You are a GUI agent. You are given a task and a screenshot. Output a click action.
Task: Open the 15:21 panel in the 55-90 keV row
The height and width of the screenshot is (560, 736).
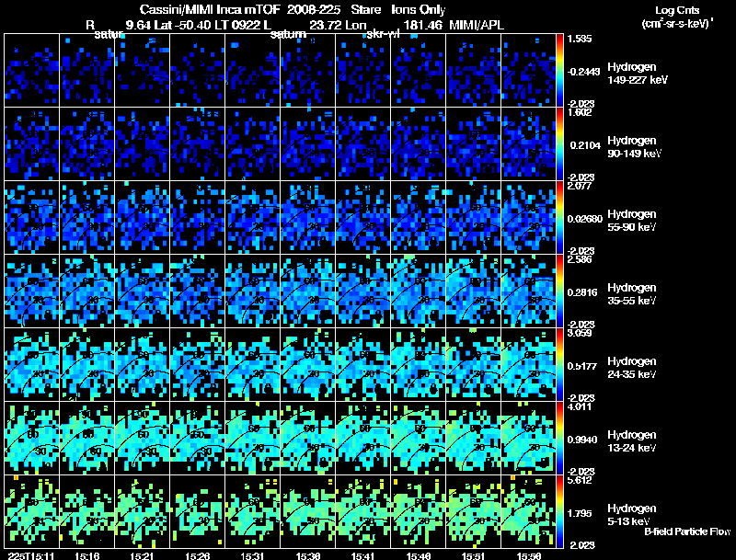pyautogui.click(x=143, y=218)
